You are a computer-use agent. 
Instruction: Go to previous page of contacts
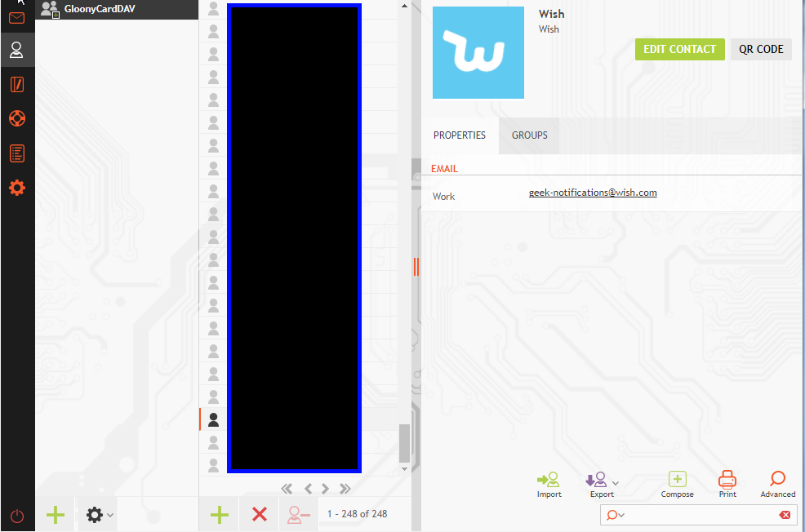click(308, 489)
